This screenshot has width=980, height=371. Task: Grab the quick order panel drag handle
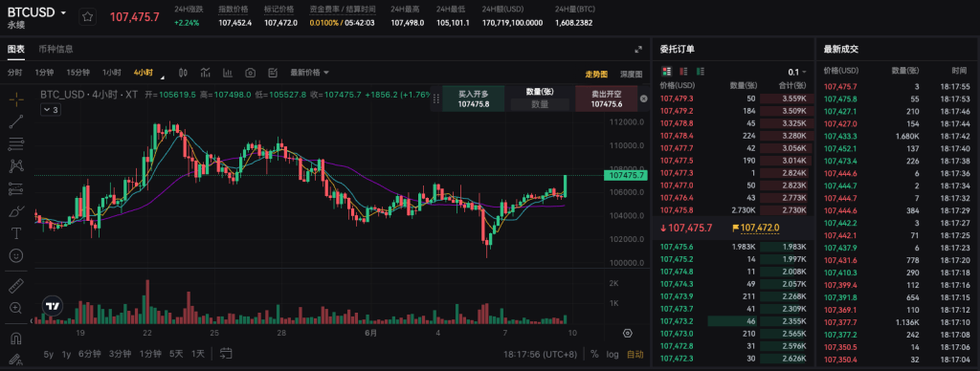coord(436,98)
